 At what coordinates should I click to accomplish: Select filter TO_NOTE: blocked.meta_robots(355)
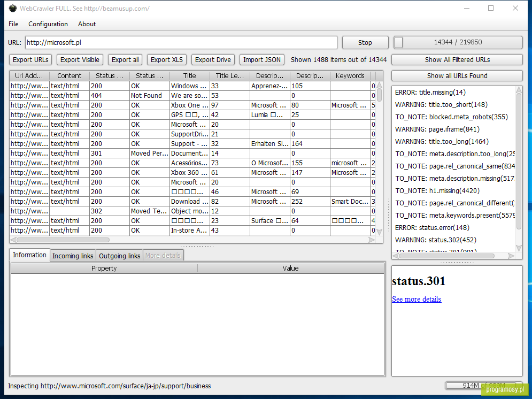point(451,117)
